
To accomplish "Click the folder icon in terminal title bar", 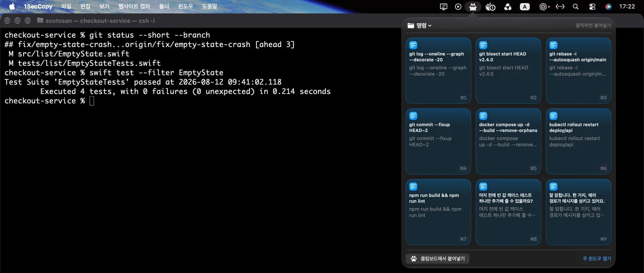I will point(40,20).
